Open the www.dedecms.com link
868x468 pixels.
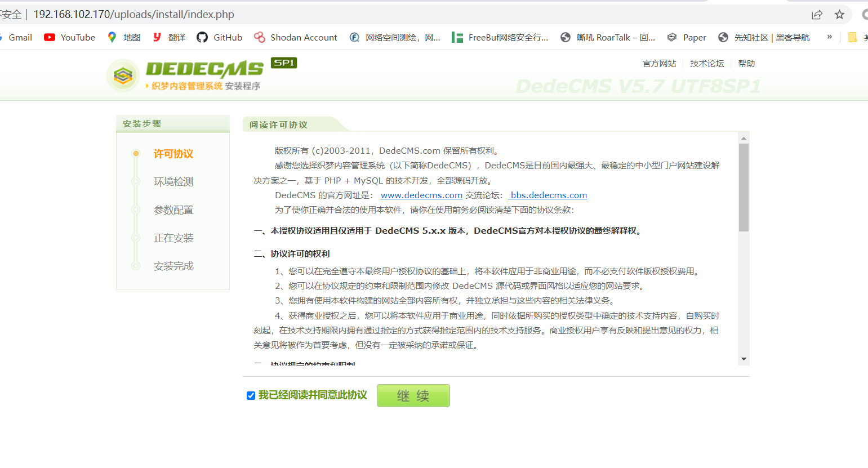point(421,195)
